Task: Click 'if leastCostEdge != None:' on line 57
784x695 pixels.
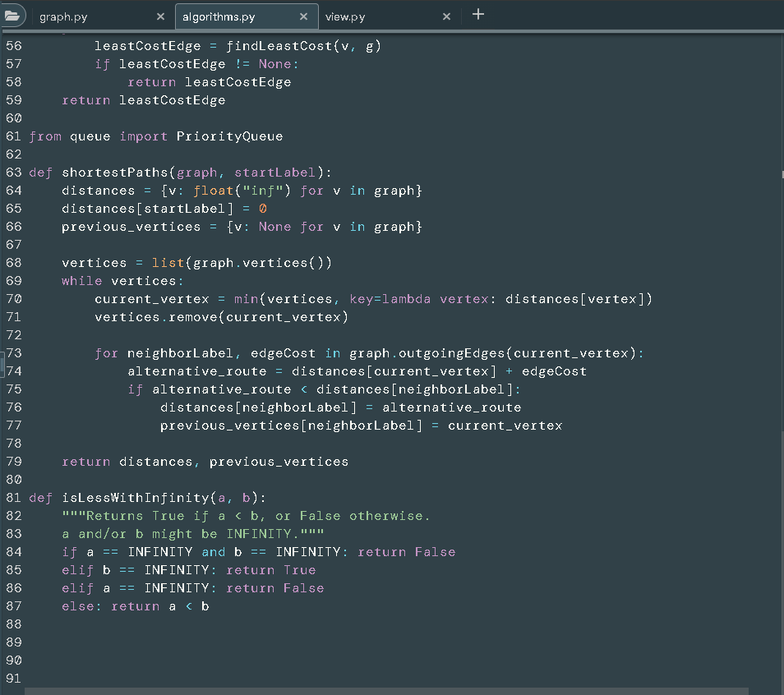Action: tap(196, 64)
